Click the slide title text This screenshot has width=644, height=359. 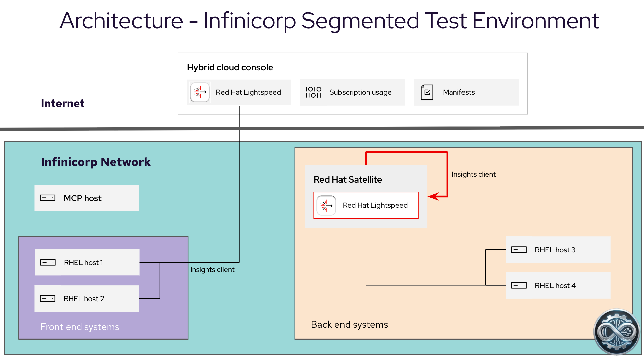(329, 21)
